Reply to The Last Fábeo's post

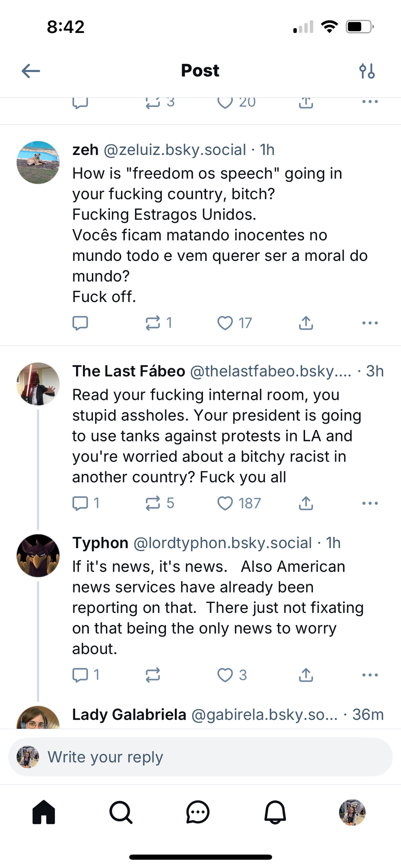[80, 503]
